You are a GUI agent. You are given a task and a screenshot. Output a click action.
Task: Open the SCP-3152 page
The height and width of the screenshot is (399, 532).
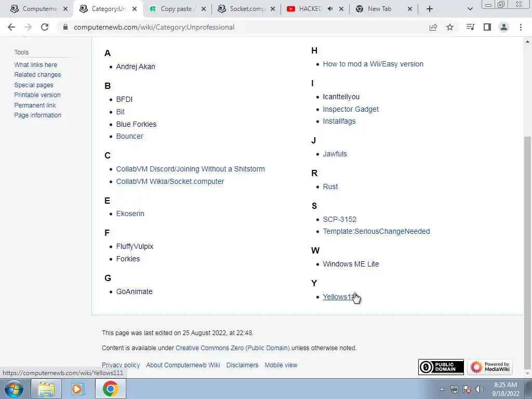339,220
